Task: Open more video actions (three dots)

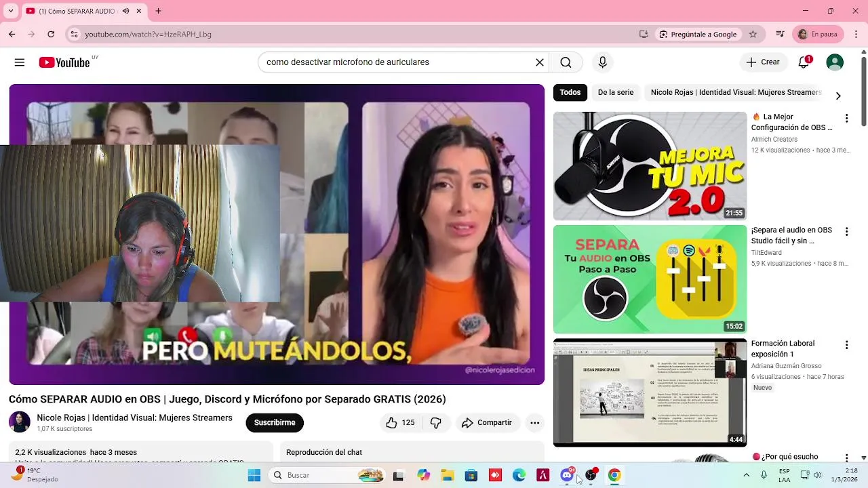Action: click(x=534, y=422)
